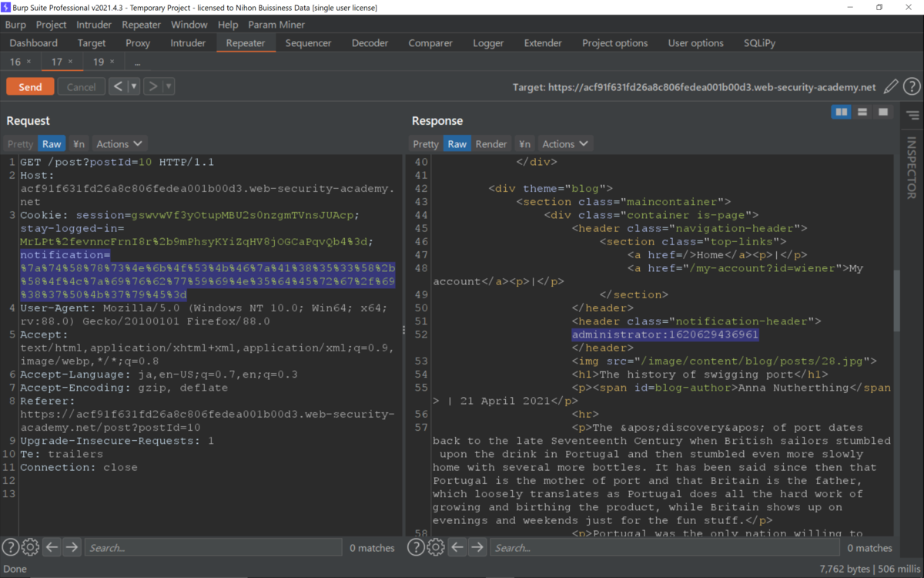Click the Response search input field
Viewport: 924px width, 578px height.
pos(665,548)
